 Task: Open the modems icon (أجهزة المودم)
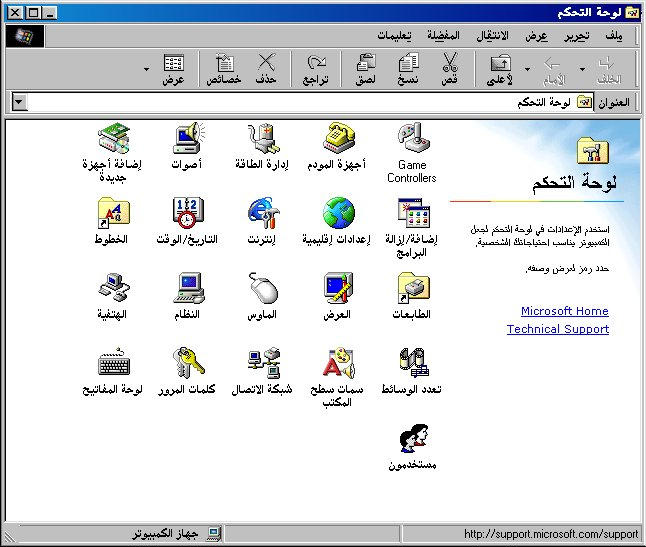pyautogui.click(x=337, y=147)
